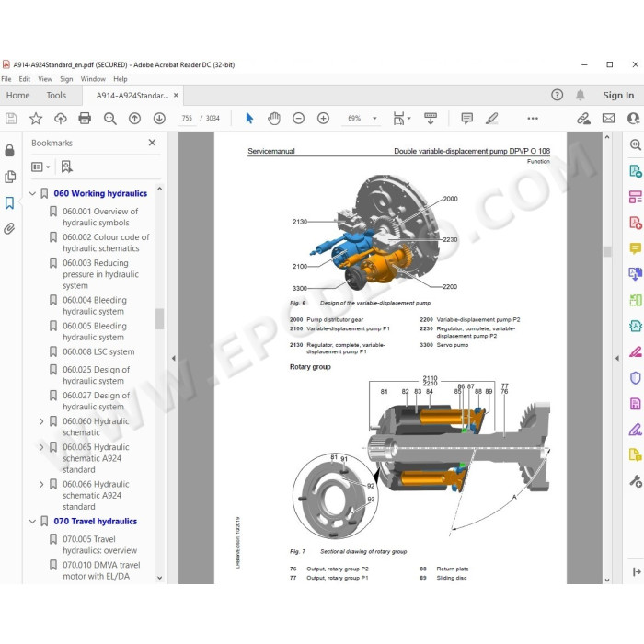Click the document vertical scrollbar thumb

coord(607,251)
